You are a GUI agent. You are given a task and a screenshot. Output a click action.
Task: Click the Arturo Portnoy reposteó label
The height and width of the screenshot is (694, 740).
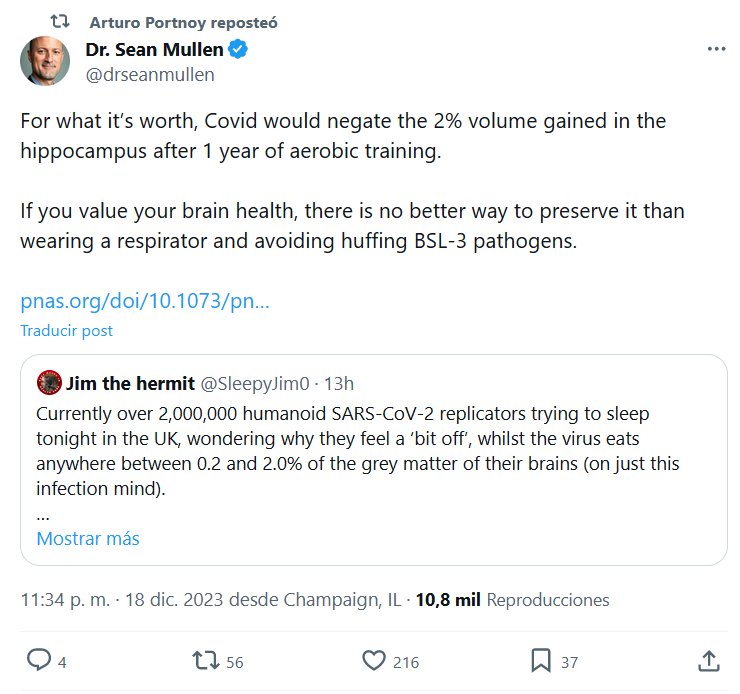tap(183, 22)
